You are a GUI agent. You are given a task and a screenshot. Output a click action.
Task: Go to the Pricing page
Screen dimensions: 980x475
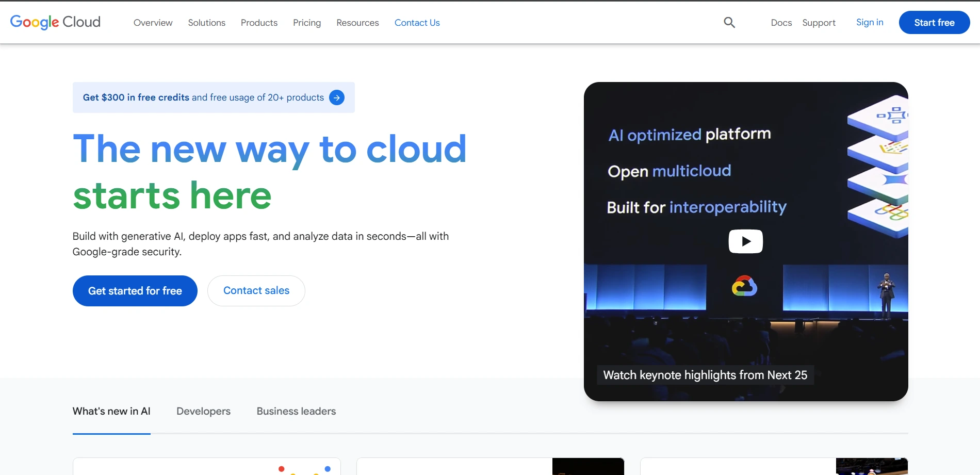307,23
